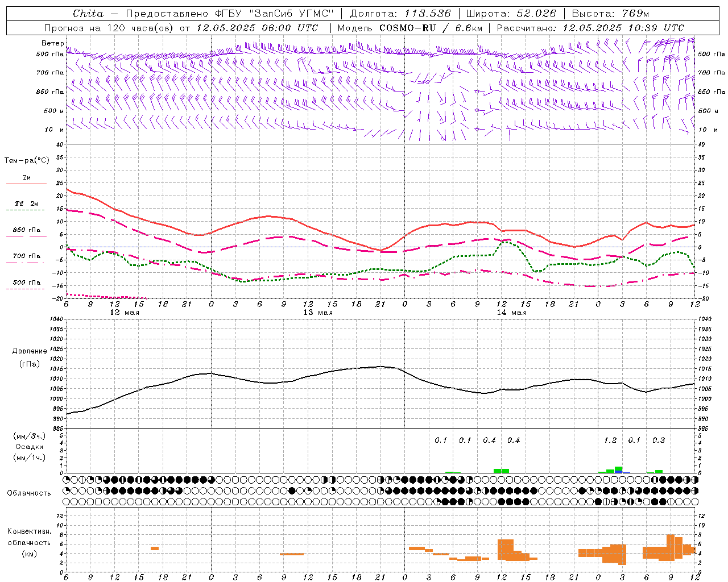The height and width of the screenshot is (582, 728).
Task: Click the 12 мая date label
Action: click(125, 313)
